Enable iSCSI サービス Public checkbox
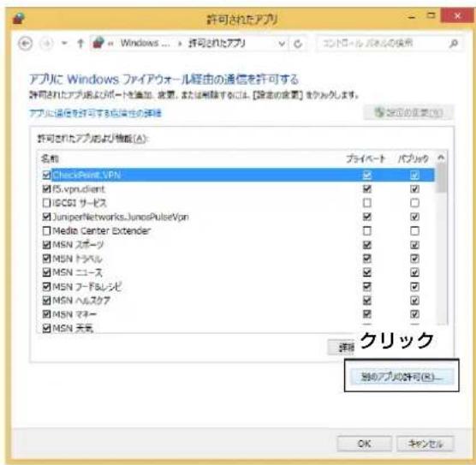476x465 pixels. coord(414,203)
